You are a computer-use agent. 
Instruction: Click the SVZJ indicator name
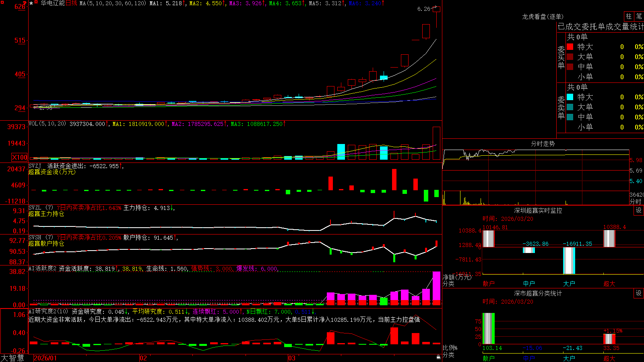35,166
